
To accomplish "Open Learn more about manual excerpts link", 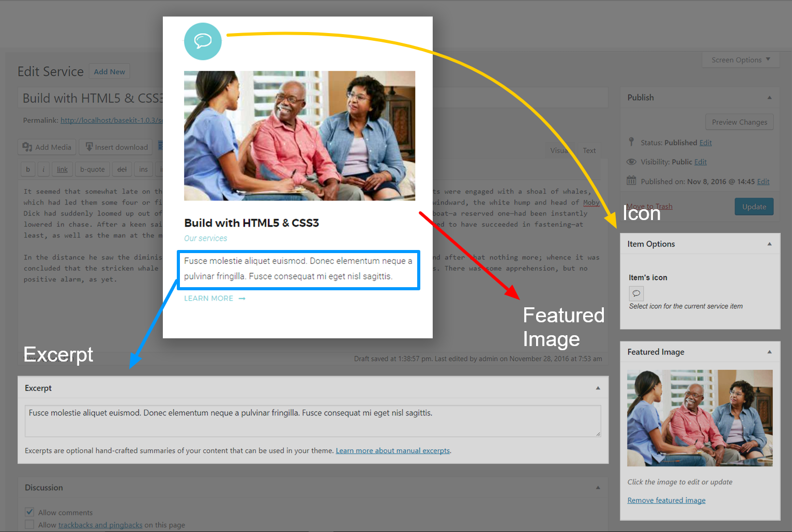I will coord(393,450).
